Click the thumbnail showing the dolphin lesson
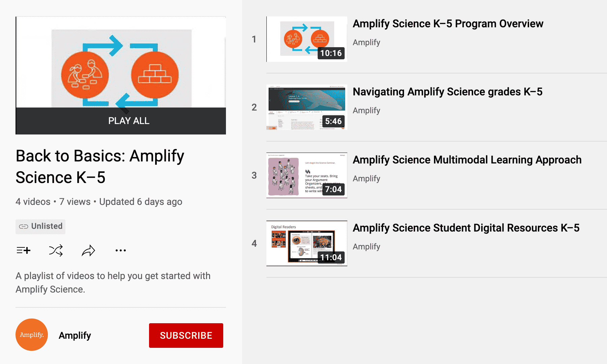607x364 pixels. click(306, 107)
